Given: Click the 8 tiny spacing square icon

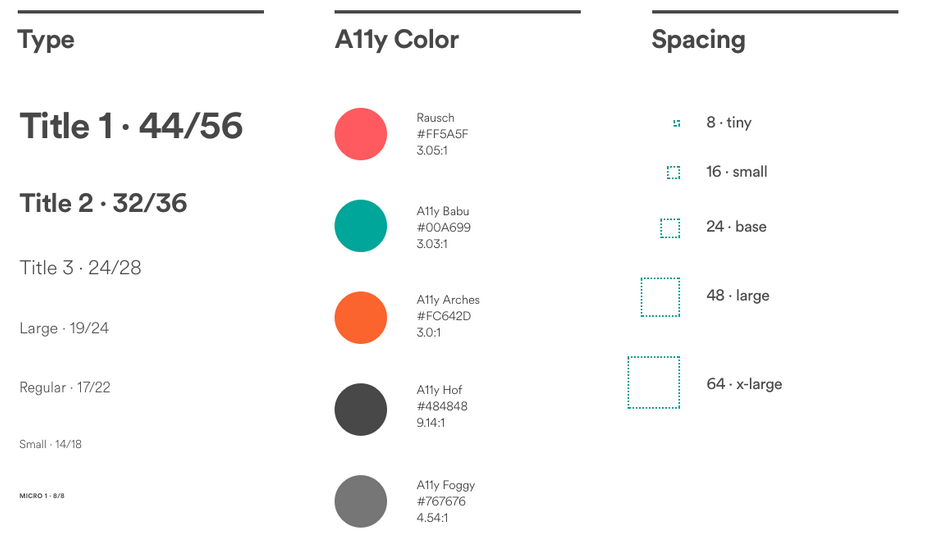Looking at the screenshot, I should [x=677, y=123].
